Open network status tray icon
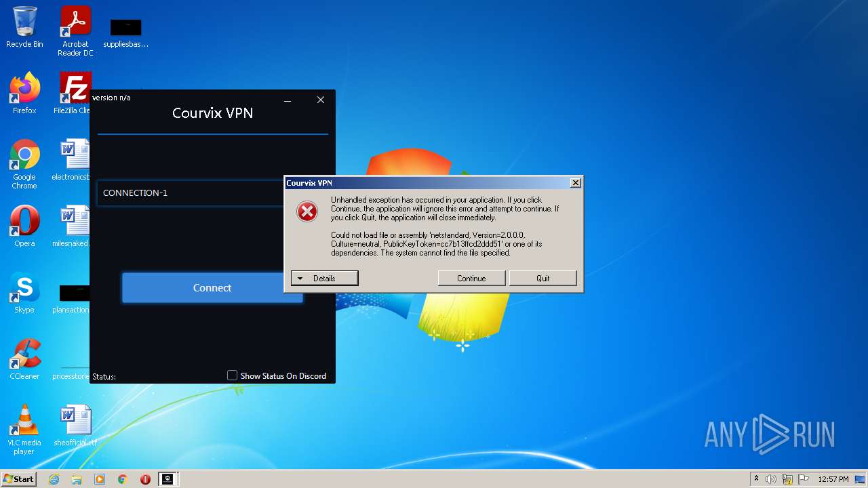 point(787,479)
